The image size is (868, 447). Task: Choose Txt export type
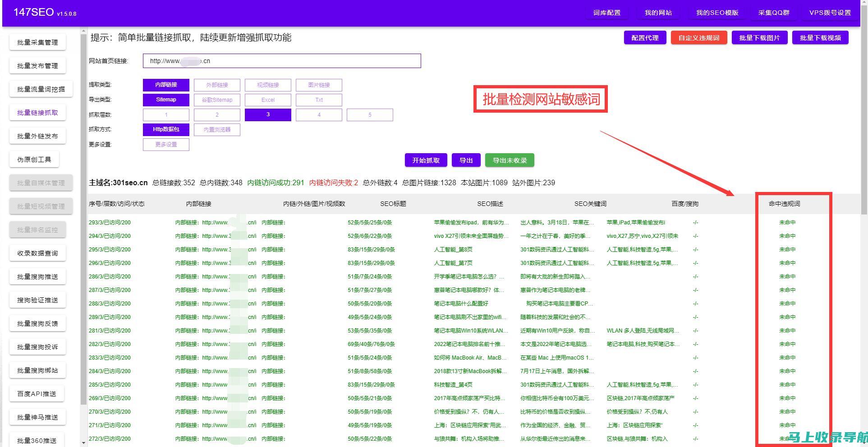tap(319, 100)
